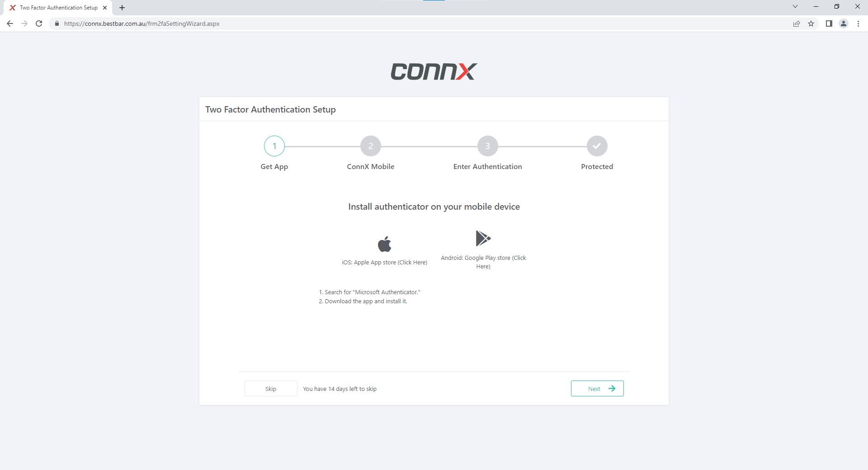Go back in browser history

10,23
